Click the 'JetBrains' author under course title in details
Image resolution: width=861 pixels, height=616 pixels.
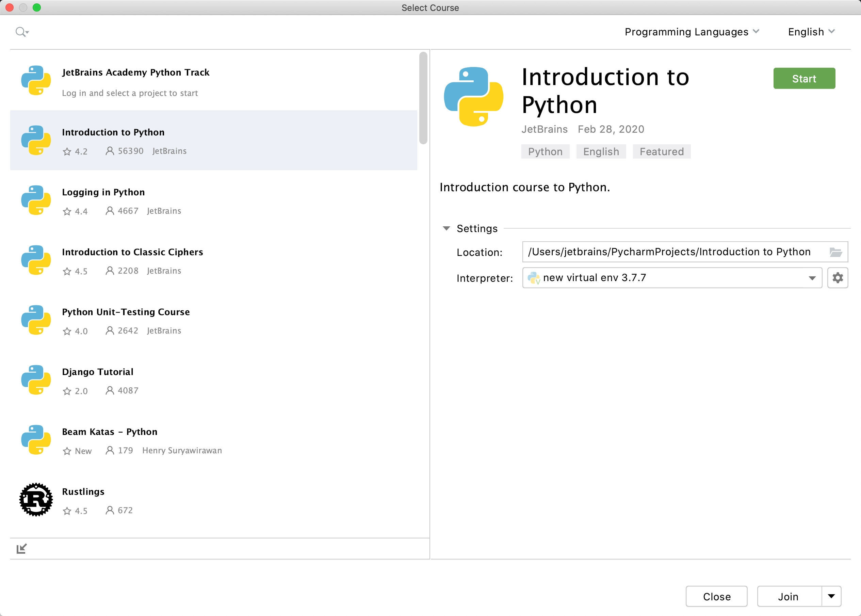pos(544,129)
